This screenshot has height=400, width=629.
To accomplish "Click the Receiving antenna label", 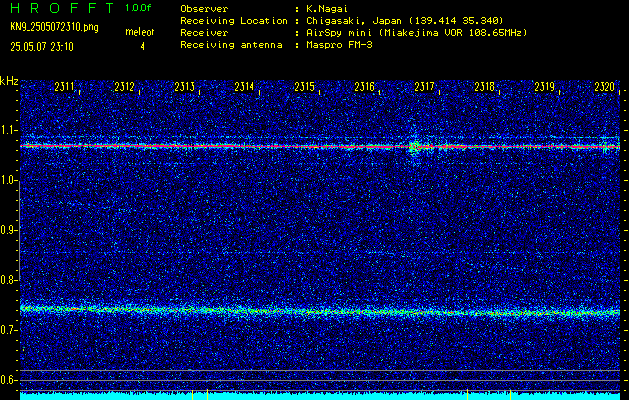I will [x=231, y=45].
